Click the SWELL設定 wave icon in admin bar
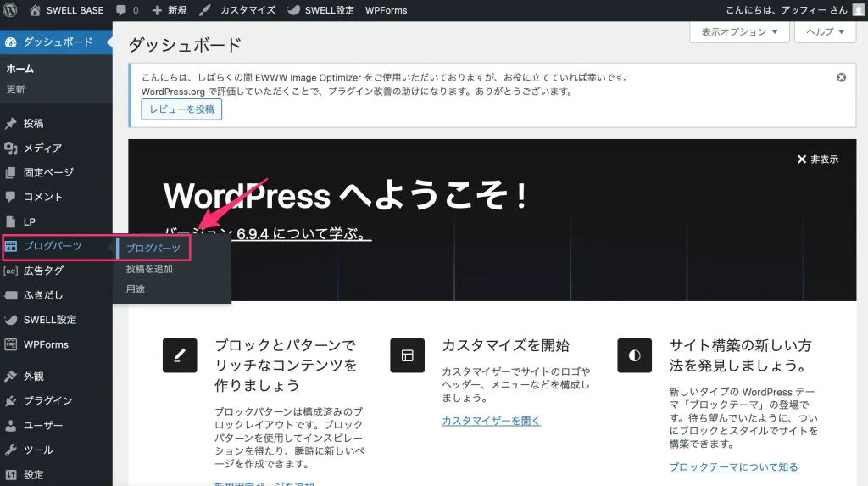This screenshot has height=486, width=868. pos(294,10)
